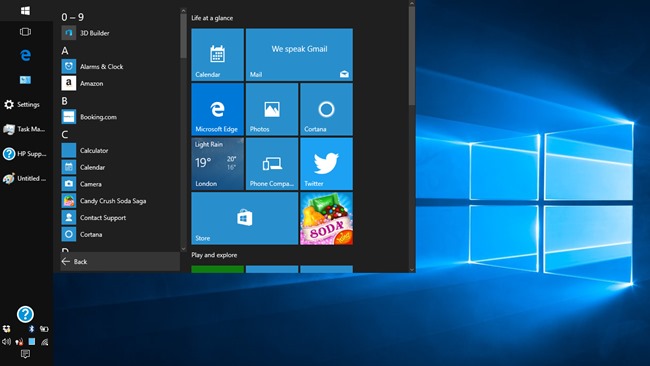650x366 pixels.
Task: Launch Edge from the taskbar
Action: click(25, 55)
